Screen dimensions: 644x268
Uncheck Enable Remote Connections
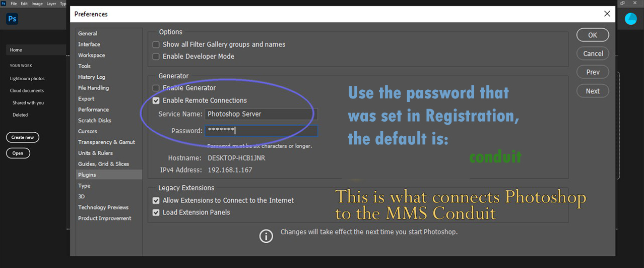click(156, 100)
